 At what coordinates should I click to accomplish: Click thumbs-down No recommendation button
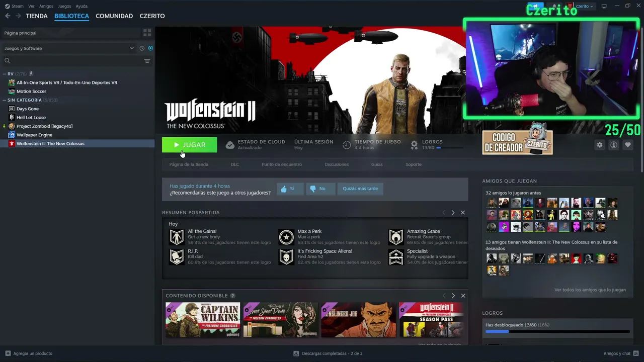320,189
